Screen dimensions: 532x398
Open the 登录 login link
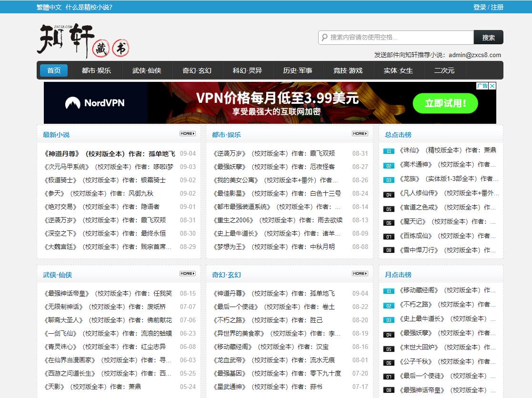tap(479, 7)
